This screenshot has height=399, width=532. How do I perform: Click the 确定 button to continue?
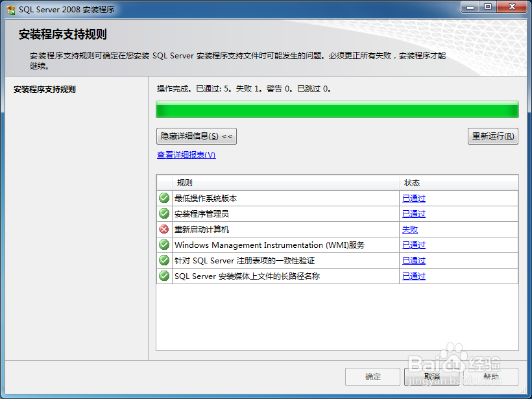click(372, 377)
